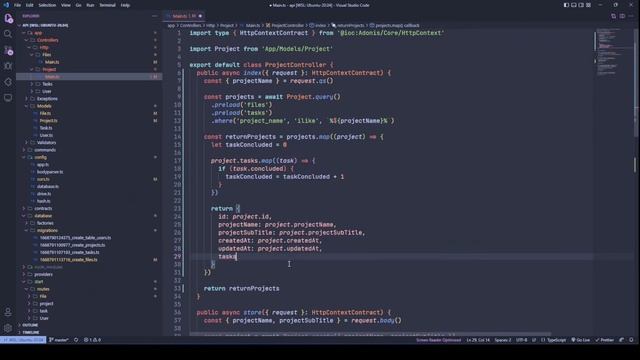Open the Help menu
Image resolution: width=640 pixels, height=360 pixels.
coord(125,5)
